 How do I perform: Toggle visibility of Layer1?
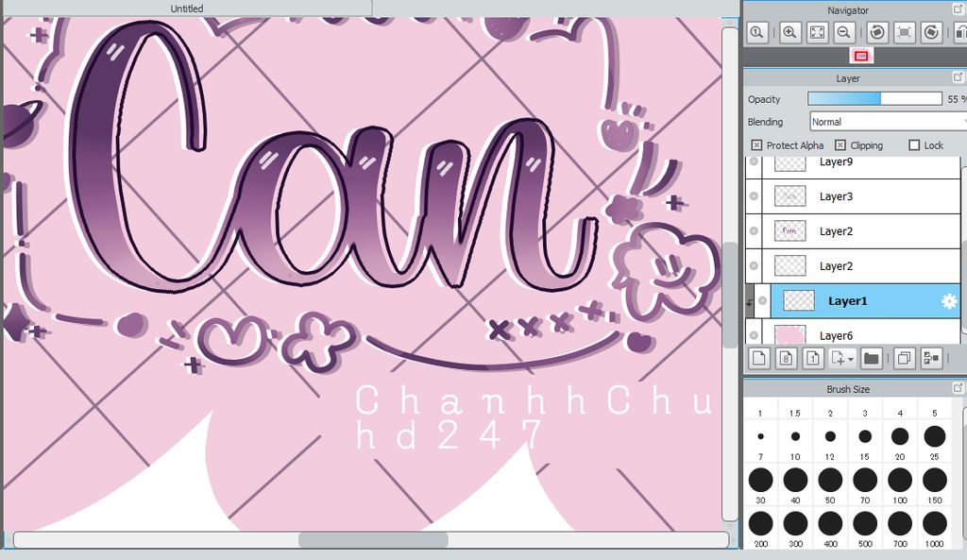(763, 301)
